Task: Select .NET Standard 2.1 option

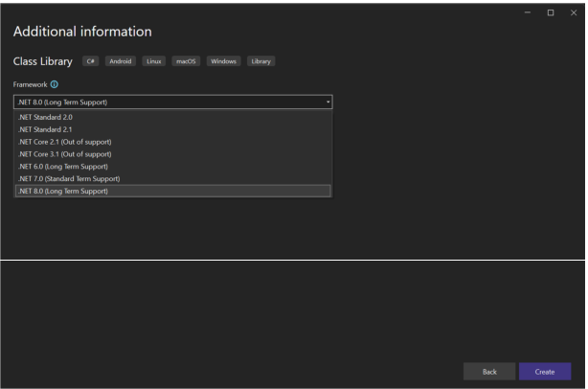Action: pos(173,129)
